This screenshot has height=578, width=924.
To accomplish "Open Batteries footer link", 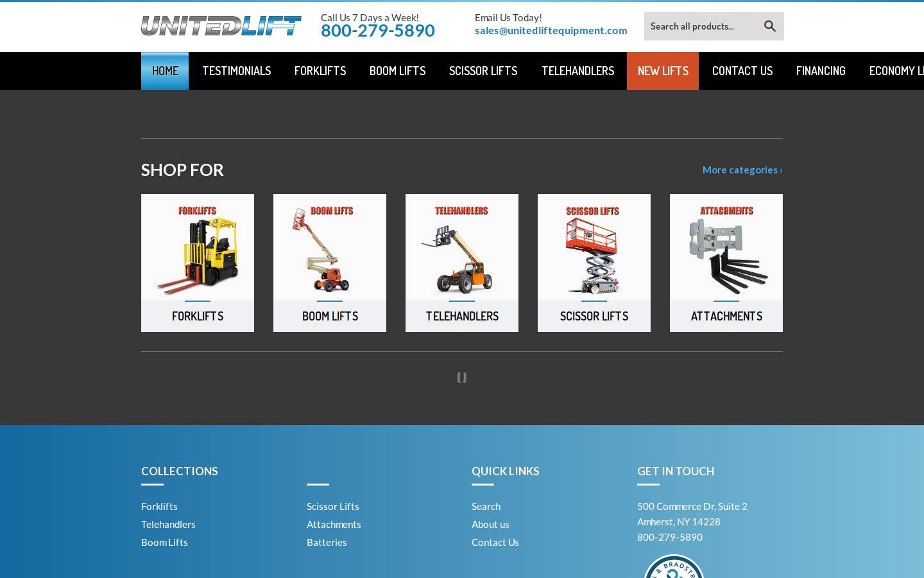I will click(327, 542).
